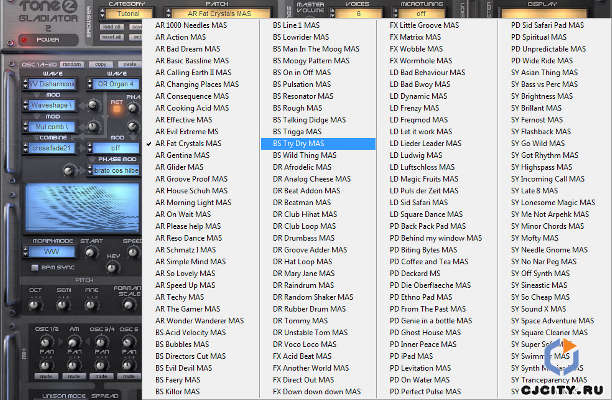Mute the OSC 1/2 channel
The image size is (612, 400).
pyautogui.click(x=46, y=376)
